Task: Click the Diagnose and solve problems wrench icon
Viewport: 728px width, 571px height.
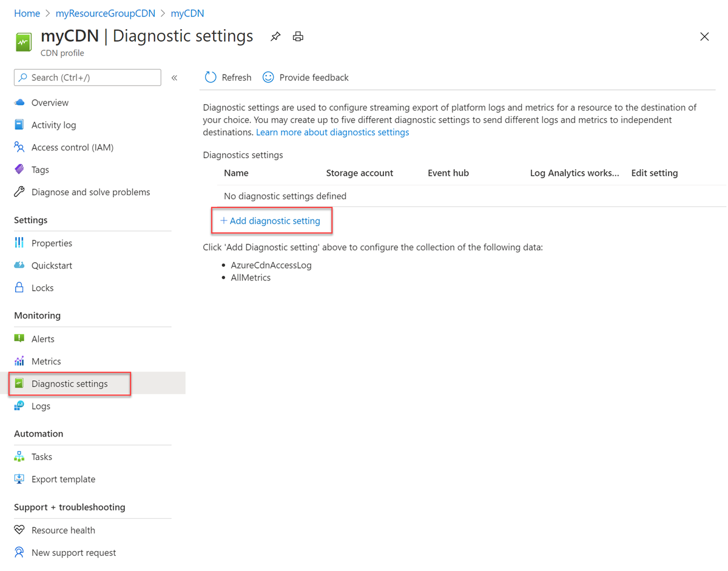Action: click(x=19, y=192)
